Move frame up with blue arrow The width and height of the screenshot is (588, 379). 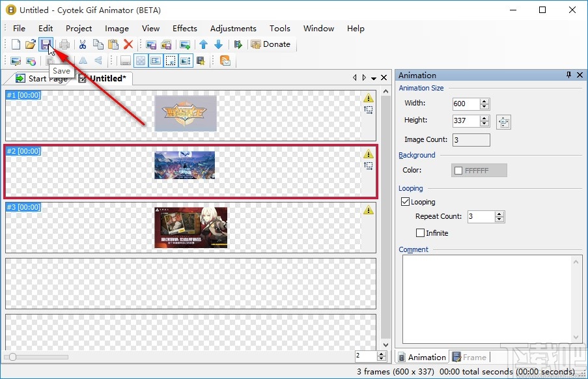pyautogui.click(x=204, y=44)
